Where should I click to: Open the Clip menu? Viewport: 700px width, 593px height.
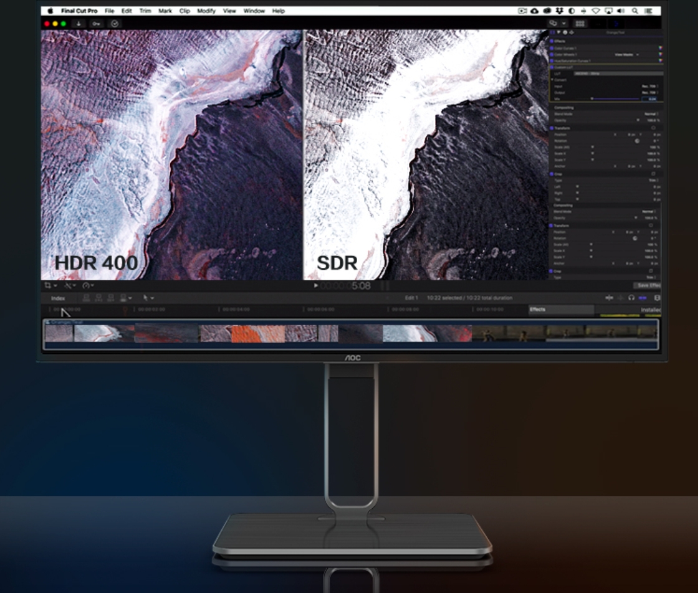(185, 11)
